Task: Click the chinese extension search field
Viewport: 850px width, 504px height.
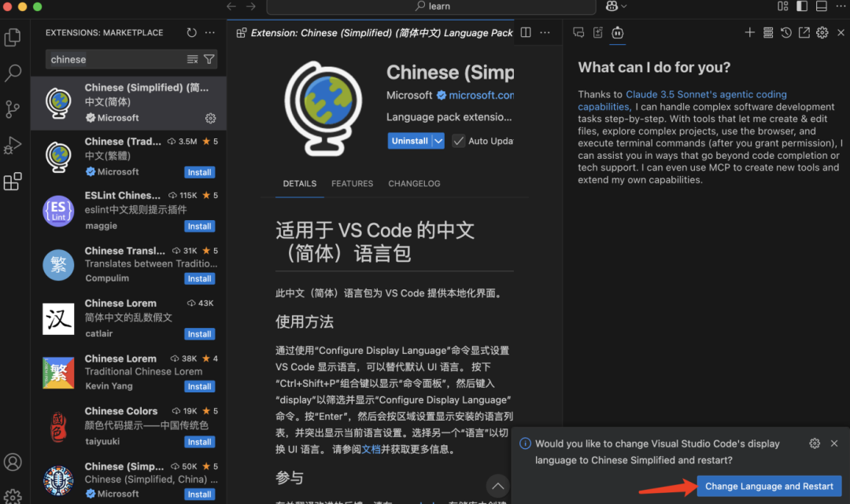Action: point(114,60)
